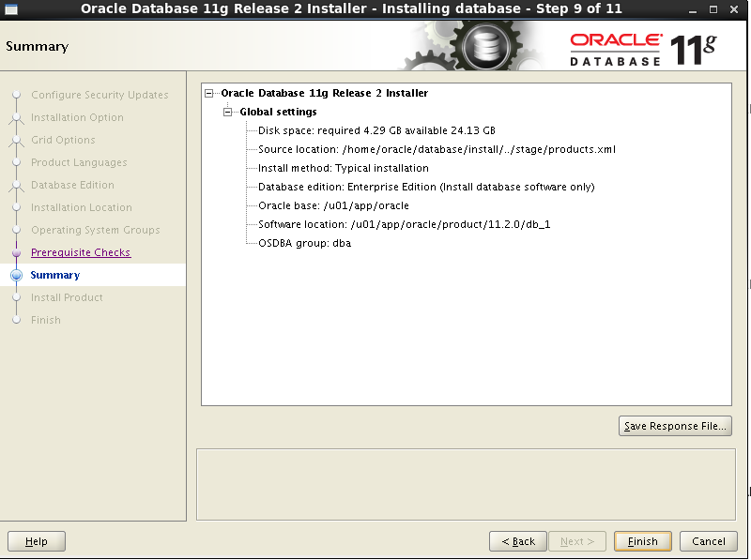Collapse the Global settings tree node
Image resolution: width=751 pixels, height=560 pixels.
[227, 112]
